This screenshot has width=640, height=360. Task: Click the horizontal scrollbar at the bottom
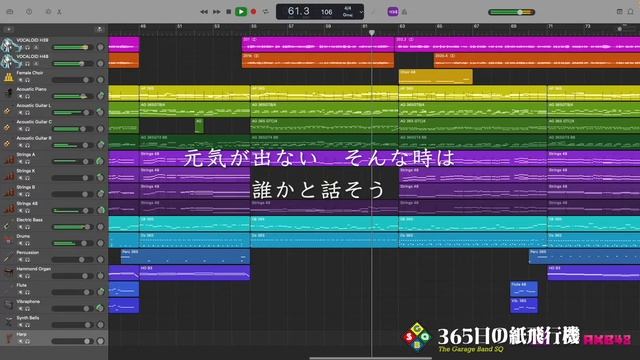[x=371, y=358]
